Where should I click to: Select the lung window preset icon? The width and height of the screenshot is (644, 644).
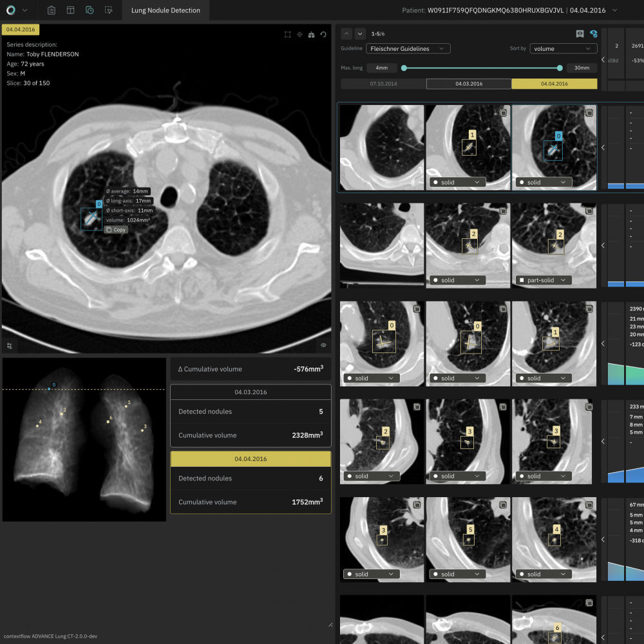coord(312,35)
